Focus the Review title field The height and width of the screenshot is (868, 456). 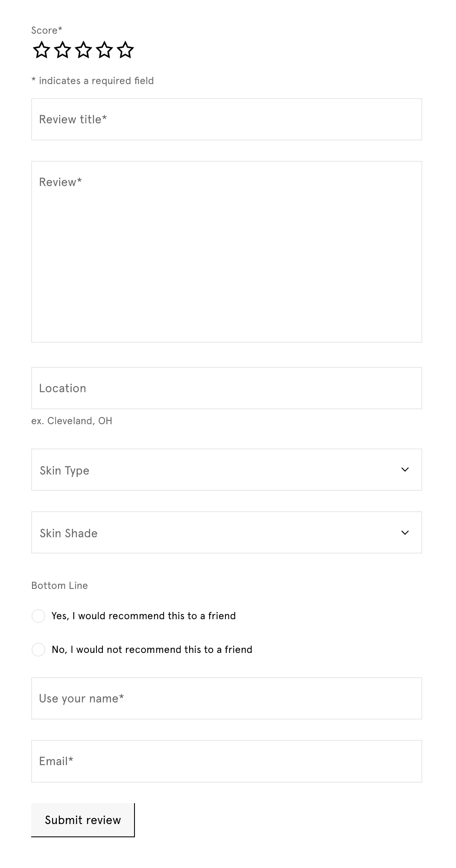[x=226, y=119]
